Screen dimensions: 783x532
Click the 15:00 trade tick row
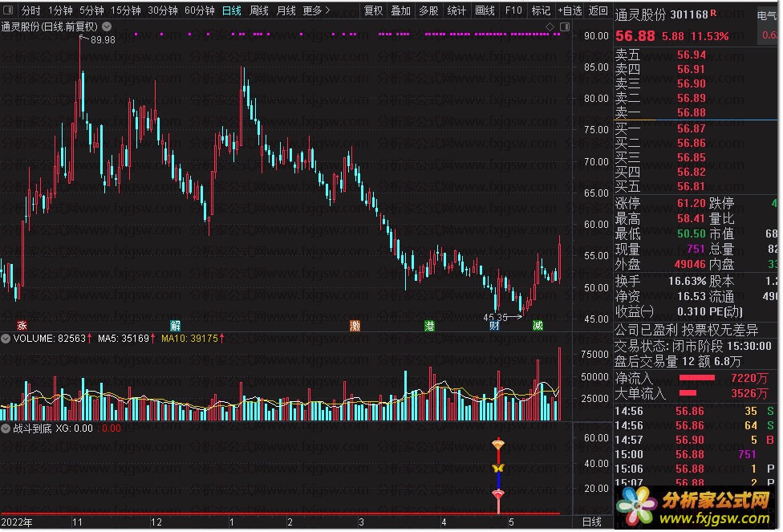pyautogui.click(x=695, y=455)
